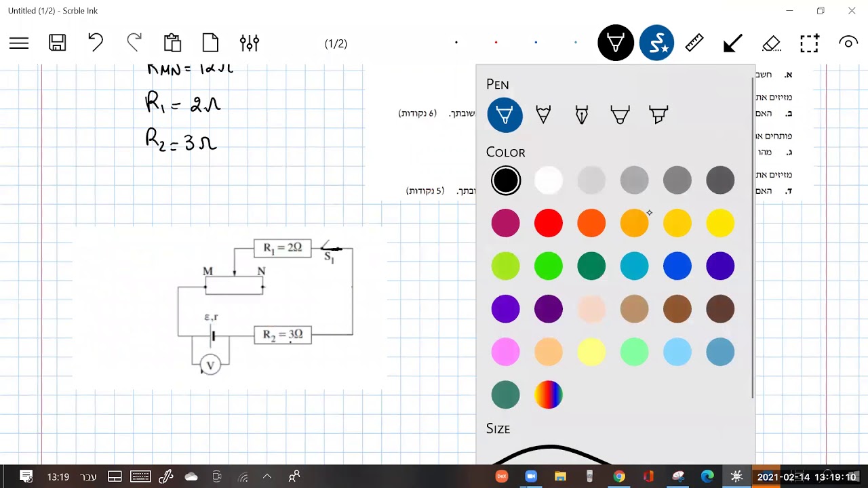
Task: Open File Explorer from the taskbar
Action: [560, 476]
